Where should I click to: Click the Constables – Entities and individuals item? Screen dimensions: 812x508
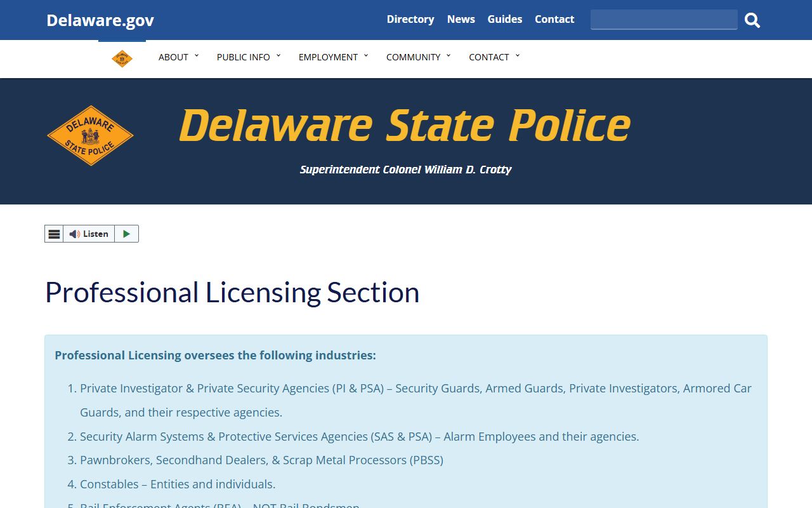(x=178, y=485)
